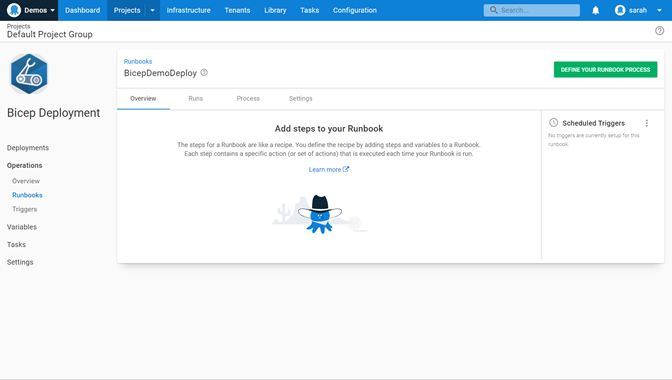Open Scheduled Triggers overflow menu
The height and width of the screenshot is (380, 672).
point(647,123)
